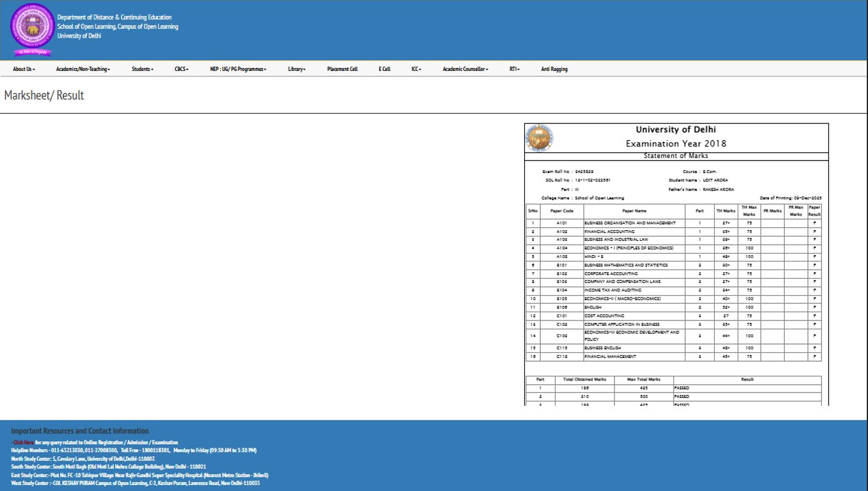Go to Placement Cell page

(x=342, y=69)
